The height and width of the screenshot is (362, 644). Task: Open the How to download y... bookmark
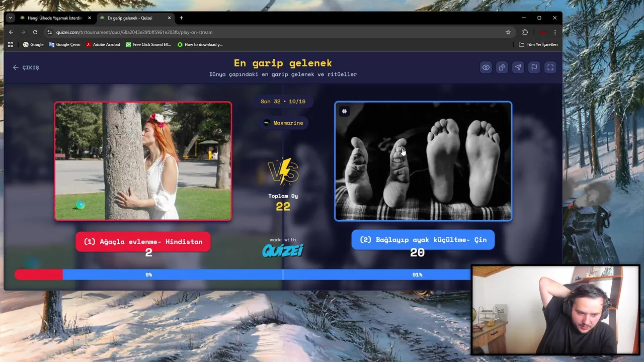(200, 45)
